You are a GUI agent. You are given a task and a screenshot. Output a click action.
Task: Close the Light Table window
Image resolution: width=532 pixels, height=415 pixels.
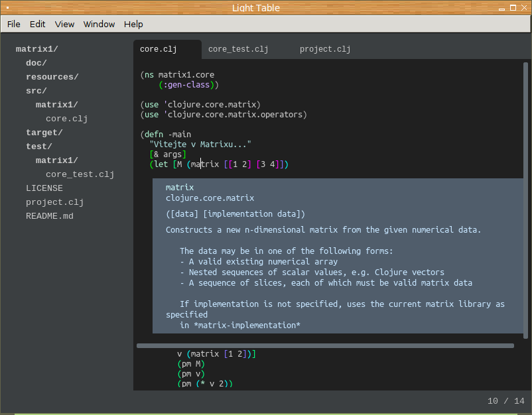524,8
